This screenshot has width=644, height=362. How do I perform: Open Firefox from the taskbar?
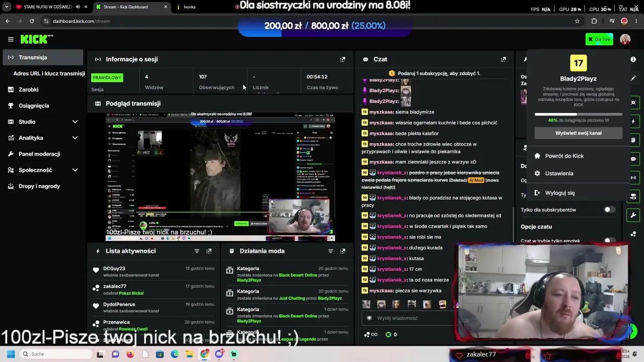[x=130, y=354]
